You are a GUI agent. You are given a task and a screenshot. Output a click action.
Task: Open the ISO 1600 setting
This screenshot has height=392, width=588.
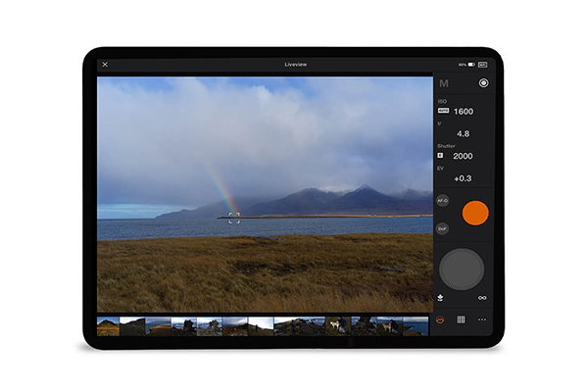point(463,112)
